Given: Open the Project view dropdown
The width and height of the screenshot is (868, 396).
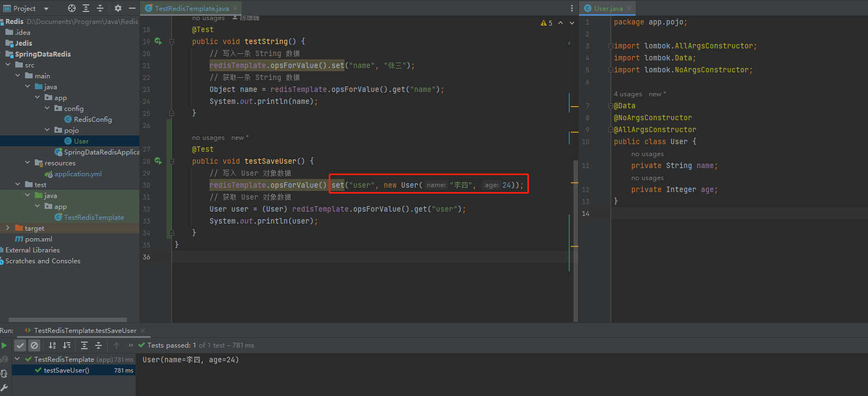Looking at the screenshot, I should point(46,9).
